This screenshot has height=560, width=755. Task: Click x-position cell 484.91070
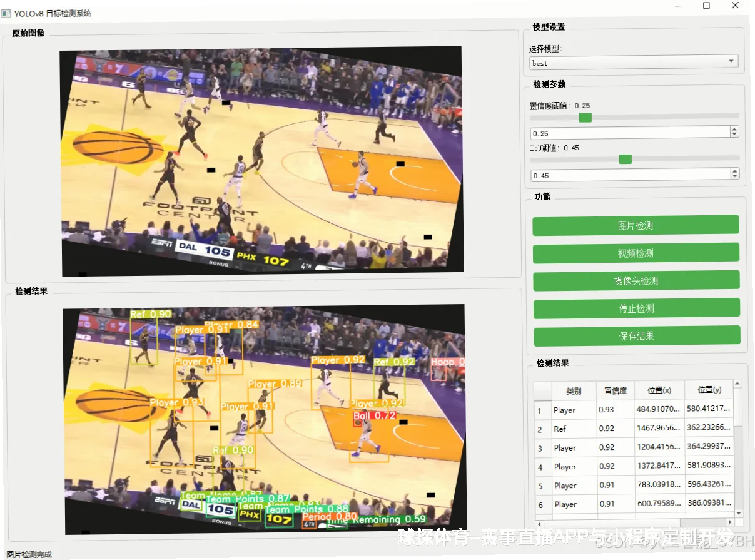click(659, 410)
